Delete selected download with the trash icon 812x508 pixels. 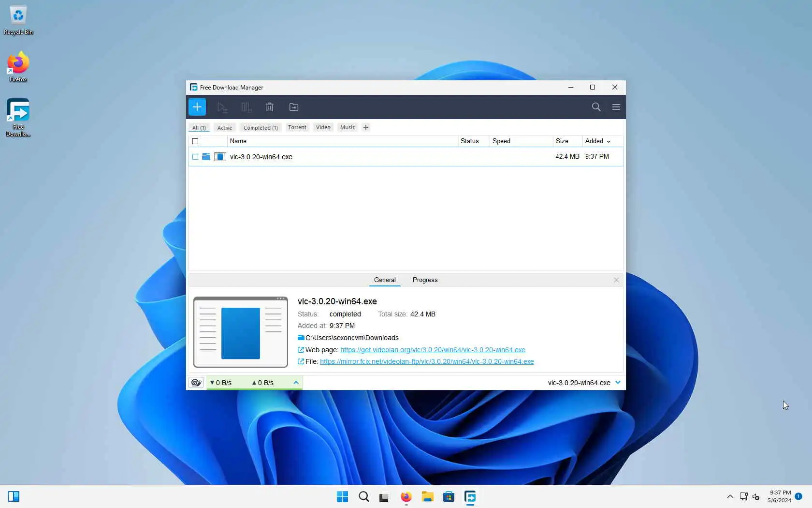(270, 107)
